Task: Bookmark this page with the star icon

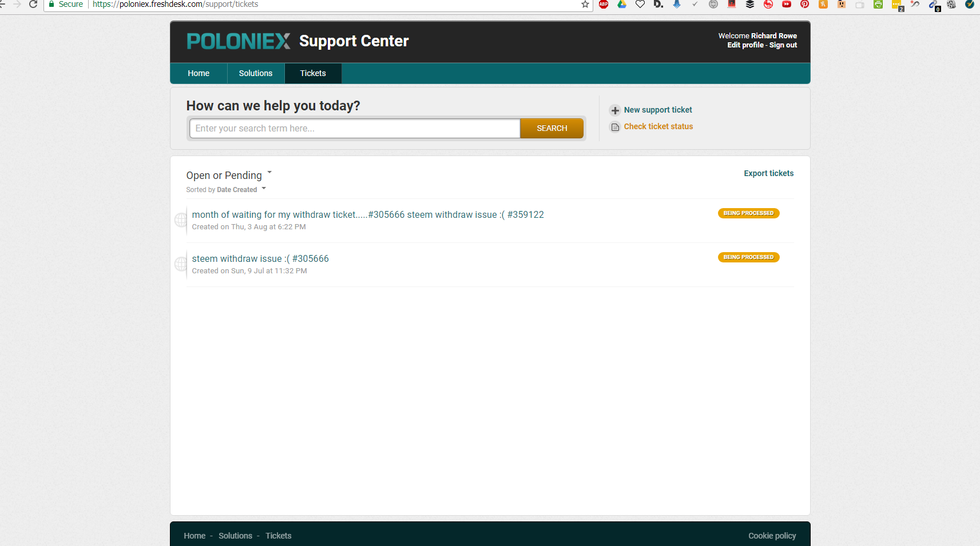Action: click(x=585, y=4)
